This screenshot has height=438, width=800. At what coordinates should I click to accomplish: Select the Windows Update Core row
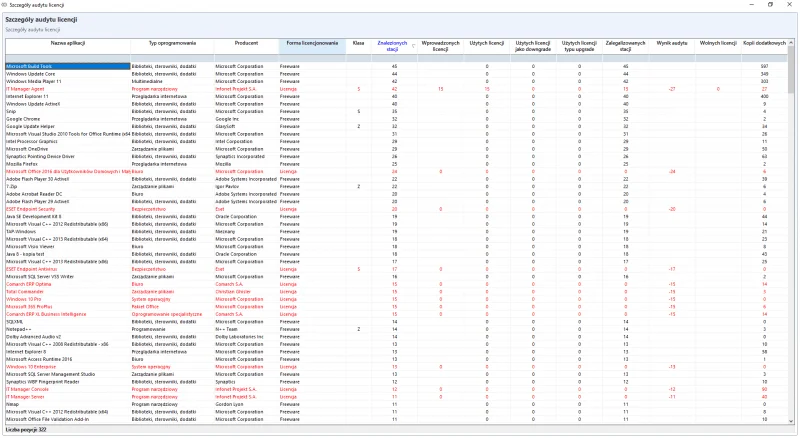pos(396,74)
